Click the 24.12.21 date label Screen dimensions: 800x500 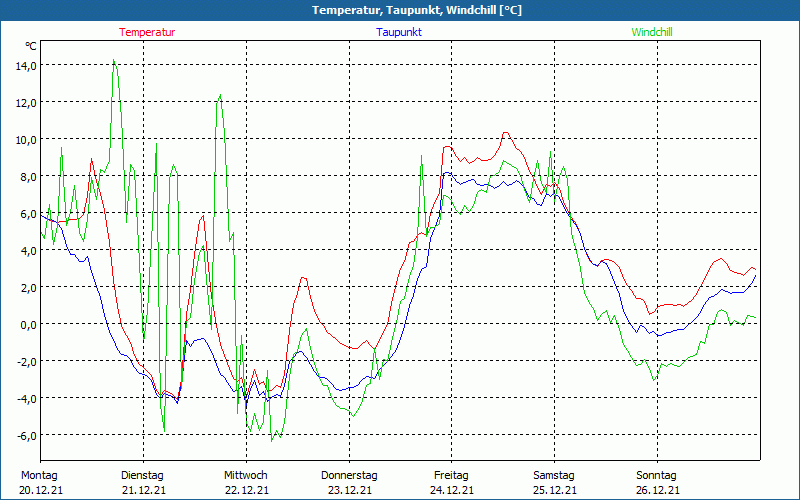click(451, 490)
